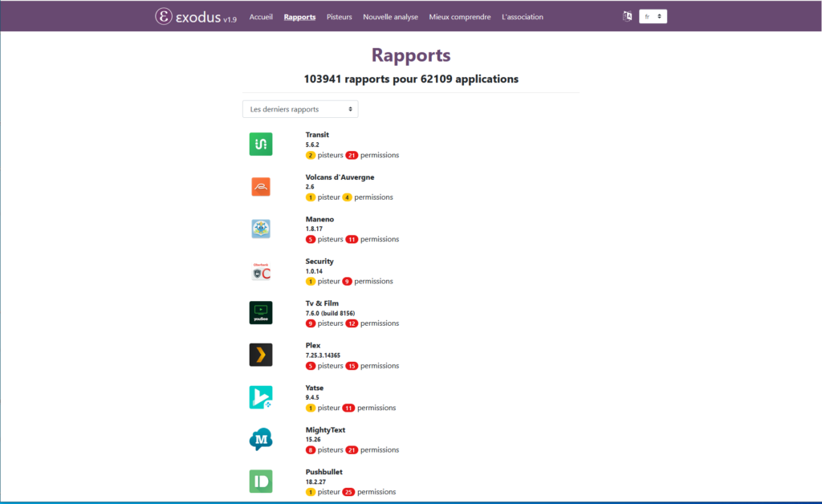Viewport: 822px width, 504px height.
Task: Click version text '5.6.2'
Action: point(312,144)
